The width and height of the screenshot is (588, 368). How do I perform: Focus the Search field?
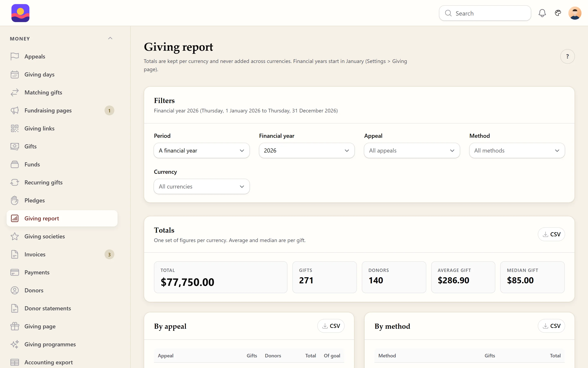485,13
